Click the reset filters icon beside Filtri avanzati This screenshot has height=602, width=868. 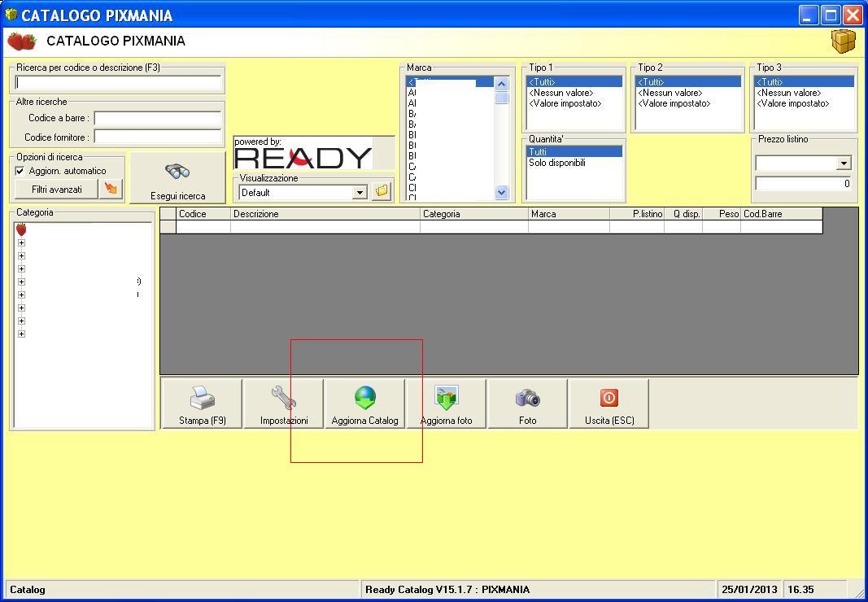(x=111, y=189)
